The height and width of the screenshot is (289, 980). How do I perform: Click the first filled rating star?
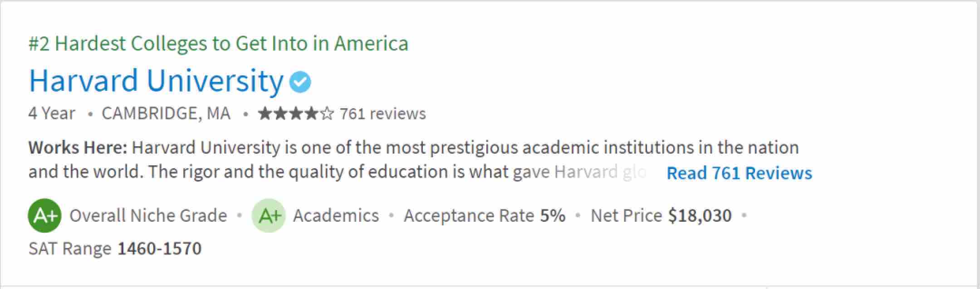pos(265,114)
